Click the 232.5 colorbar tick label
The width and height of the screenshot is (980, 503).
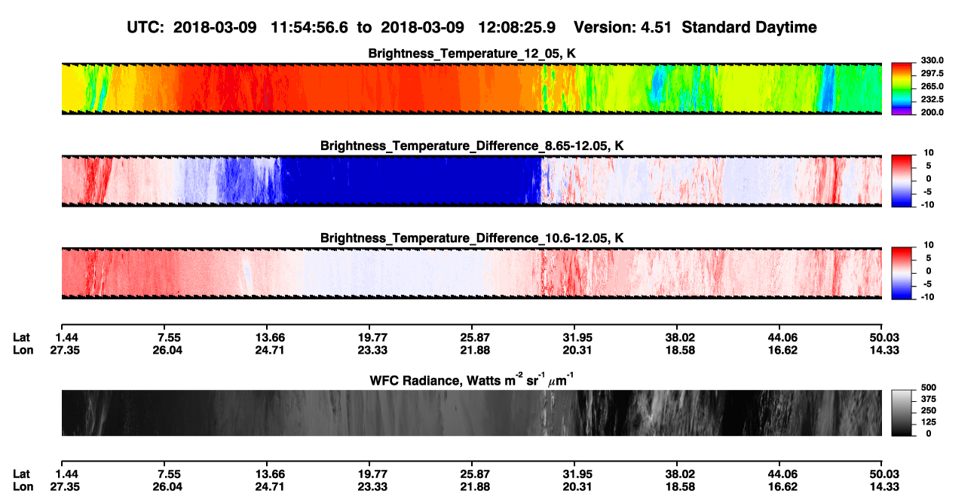point(932,100)
